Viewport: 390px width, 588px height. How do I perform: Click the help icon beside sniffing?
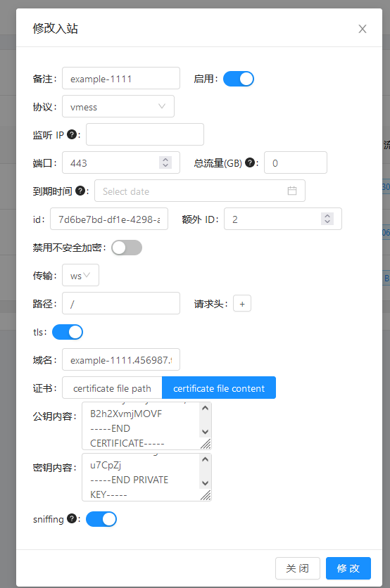(72, 518)
